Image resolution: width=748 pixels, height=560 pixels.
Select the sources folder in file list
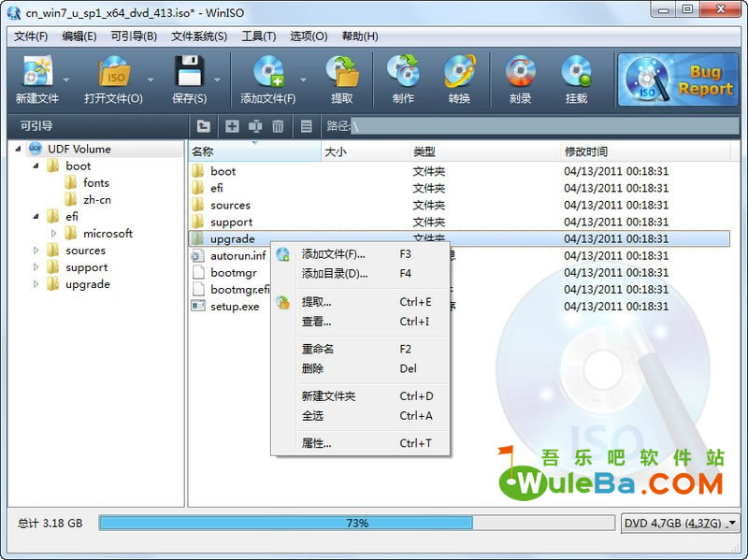[x=230, y=205]
